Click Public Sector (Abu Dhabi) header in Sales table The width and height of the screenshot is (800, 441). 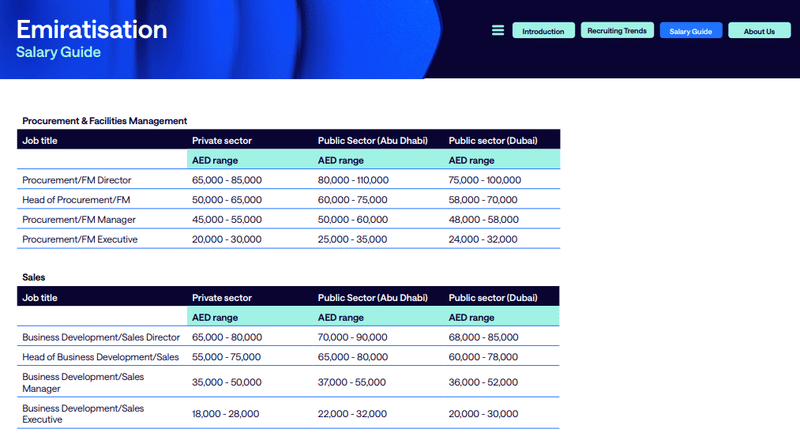[372, 298]
